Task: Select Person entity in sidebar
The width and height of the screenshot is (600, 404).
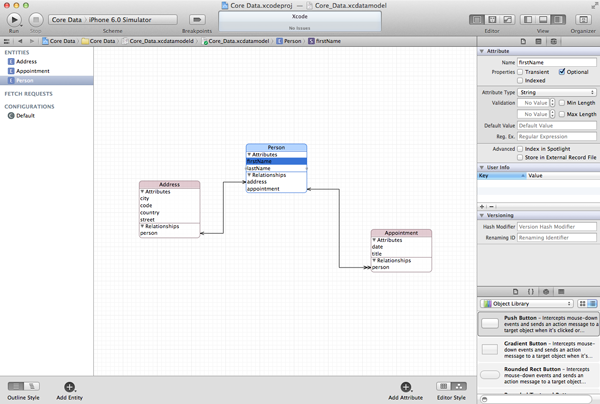Action: coord(46,80)
